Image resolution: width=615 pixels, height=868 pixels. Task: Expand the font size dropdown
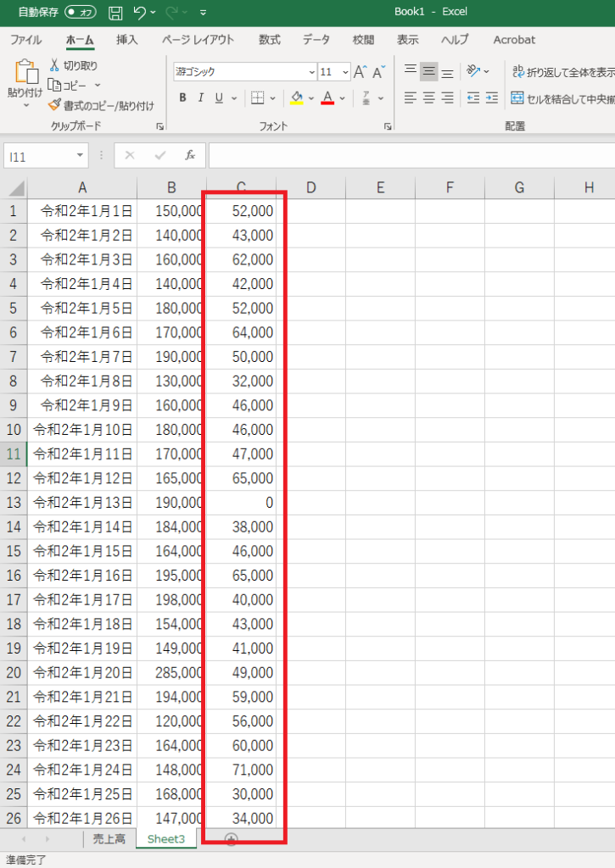pos(344,72)
